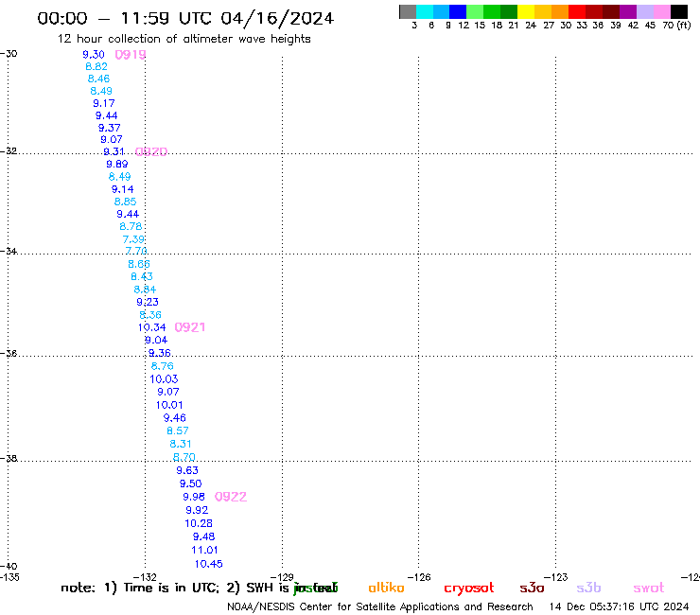Pick the pink swatch in the color scale
This screenshot has height=615, width=700.
(x=662, y=11)
